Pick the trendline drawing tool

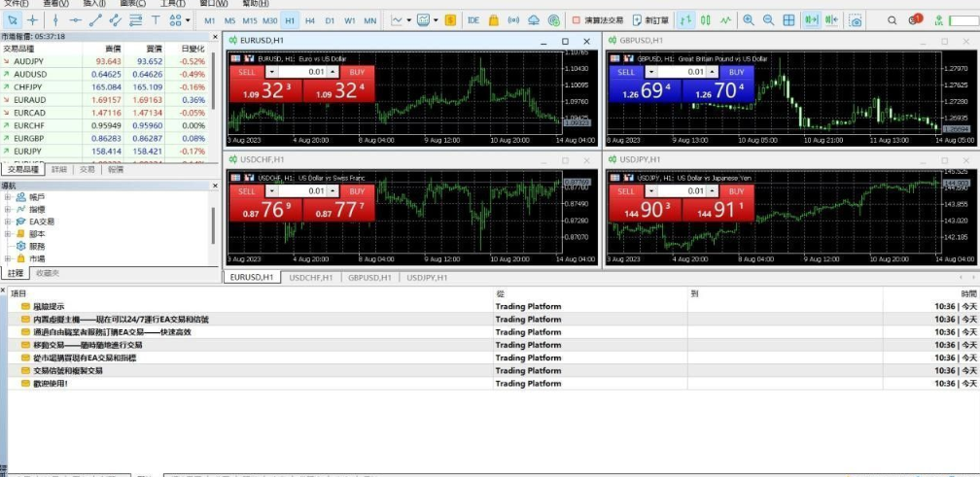click(x=95, y=19)
